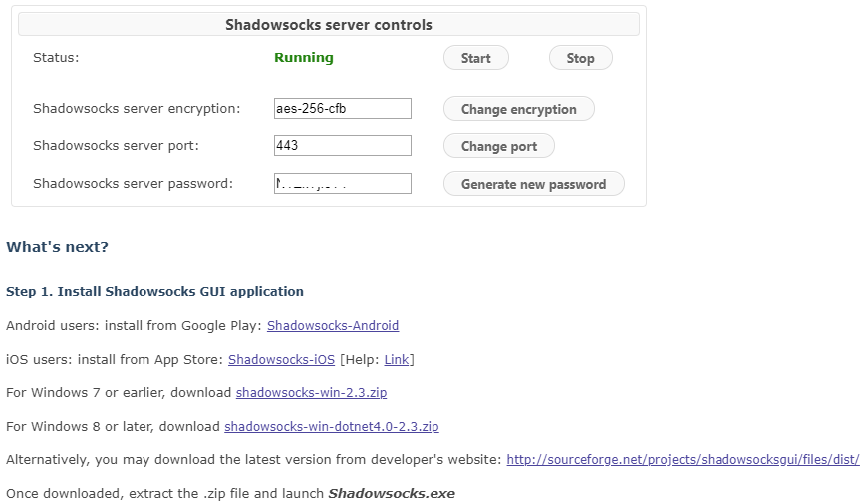This screenshot has width=867, height=504.
Task: Visit the sourceforge developer website link
Action: 683,460
